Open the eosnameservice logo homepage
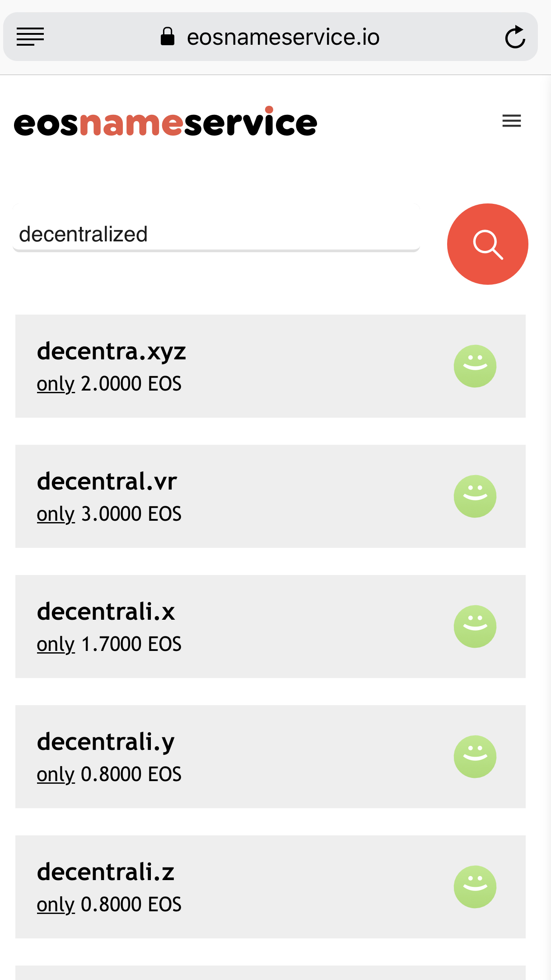Screen dimensions: 551x980 [x=165, y=122]
